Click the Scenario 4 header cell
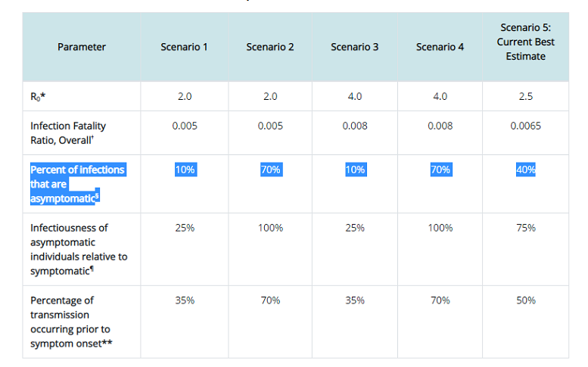This screenshot has height=367, width=588. click(440, 47)
